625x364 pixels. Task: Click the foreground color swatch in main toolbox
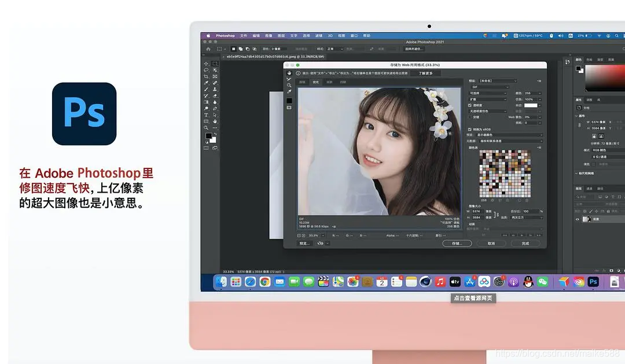coord(208,136)
